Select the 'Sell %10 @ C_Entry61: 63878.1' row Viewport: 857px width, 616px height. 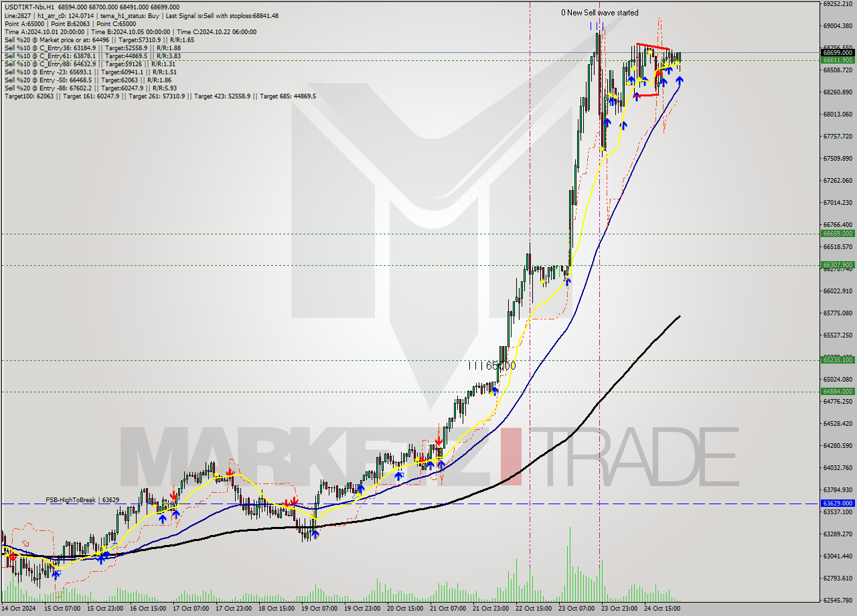tap(92, 56)
